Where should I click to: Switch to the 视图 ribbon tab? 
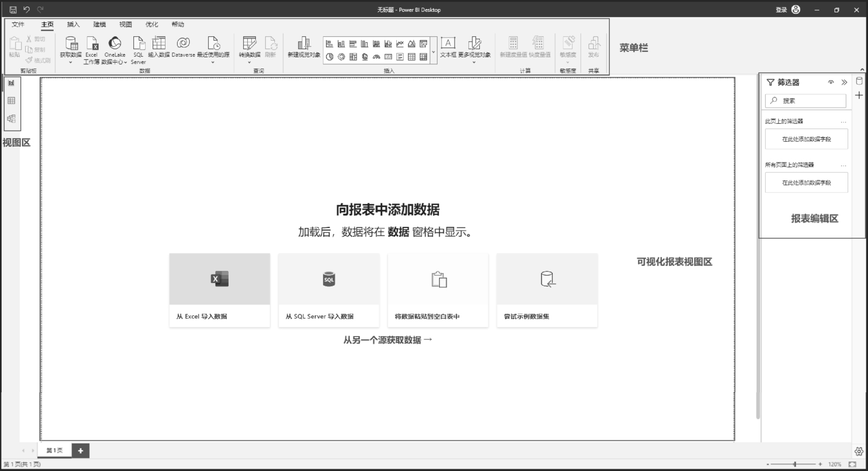(x=126, y=25)
